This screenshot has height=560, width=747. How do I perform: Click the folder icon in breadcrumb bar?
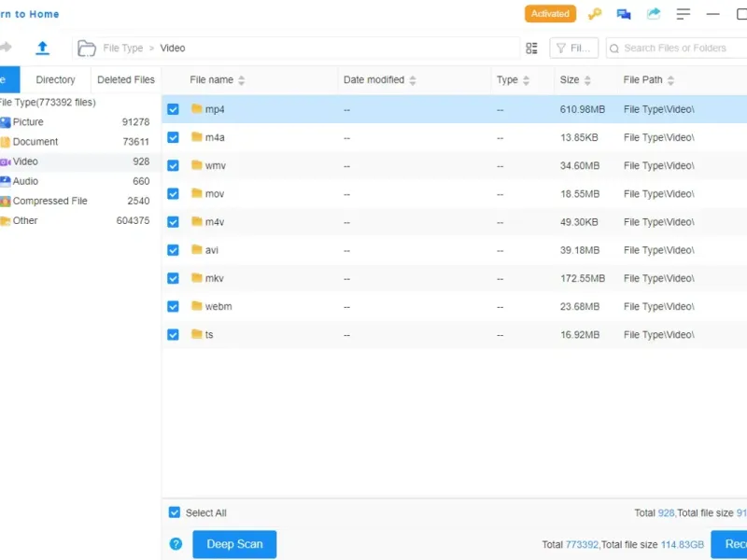pyautogui.click(x=87, y=49)
